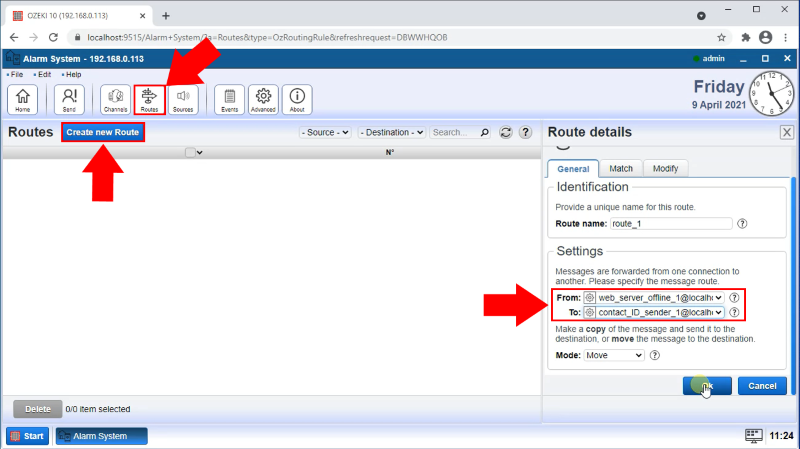Open the Destination filter dropdown

(392, 132)
